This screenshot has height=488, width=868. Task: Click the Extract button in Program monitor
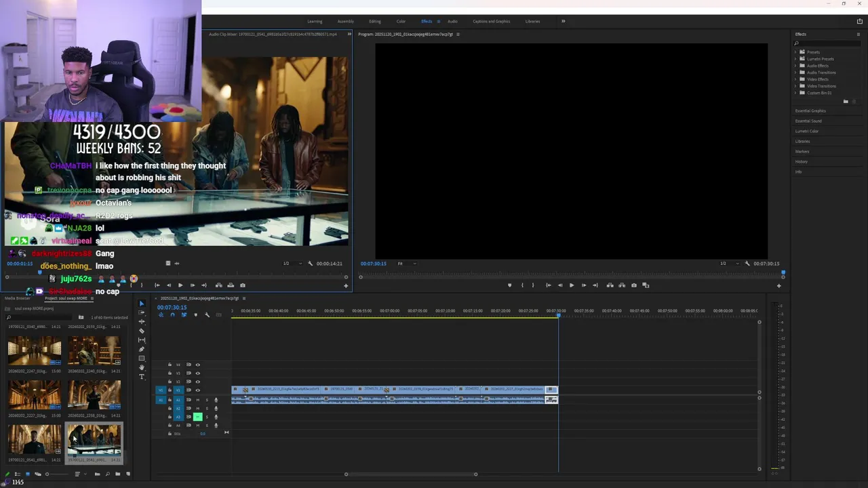coord(622,285)
